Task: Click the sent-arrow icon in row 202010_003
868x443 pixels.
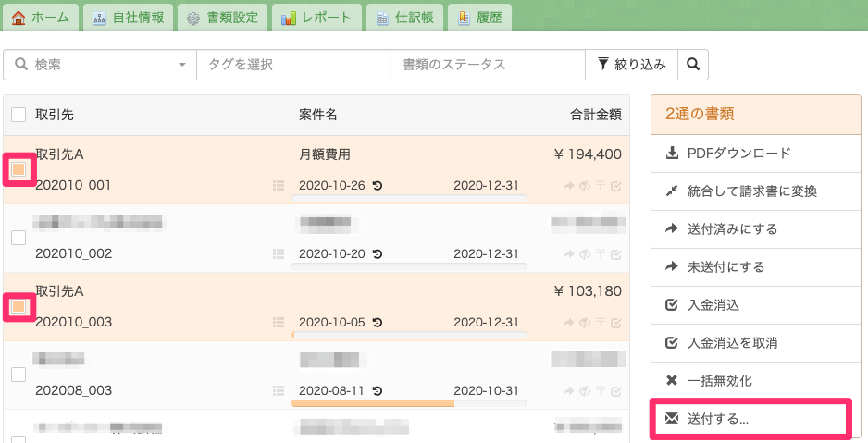Action: pos(568,323)
